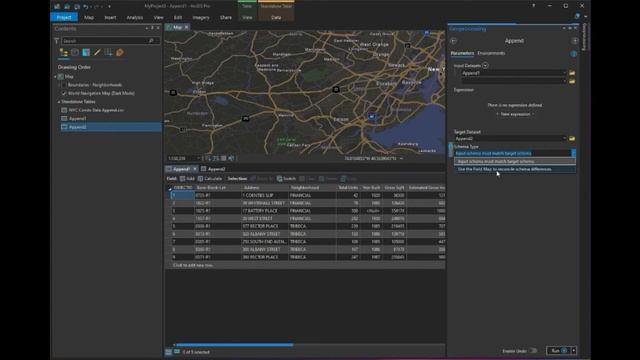Click the Address column header
This screenshot has height=360, width=640.
click(265, 188)
